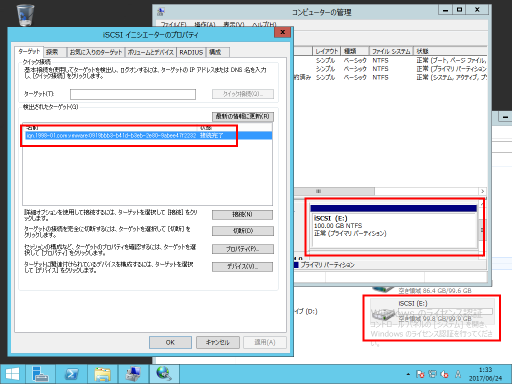Click the 切断 disconnect button
512x384 pixels.
pos(243,231)
